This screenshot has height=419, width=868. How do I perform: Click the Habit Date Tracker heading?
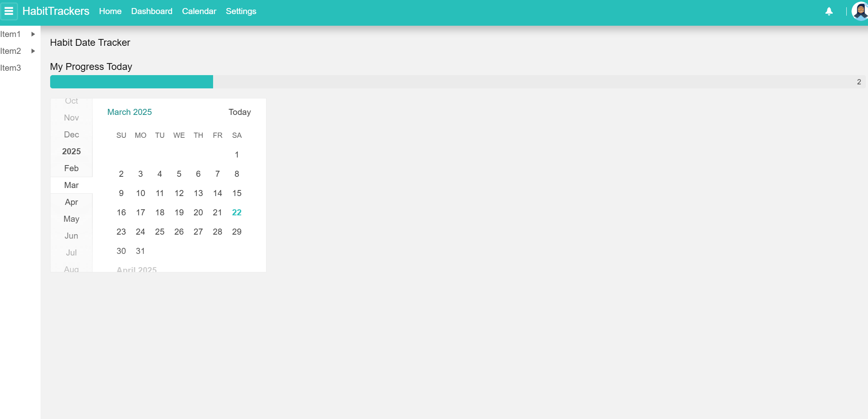[x=90, y=43]
